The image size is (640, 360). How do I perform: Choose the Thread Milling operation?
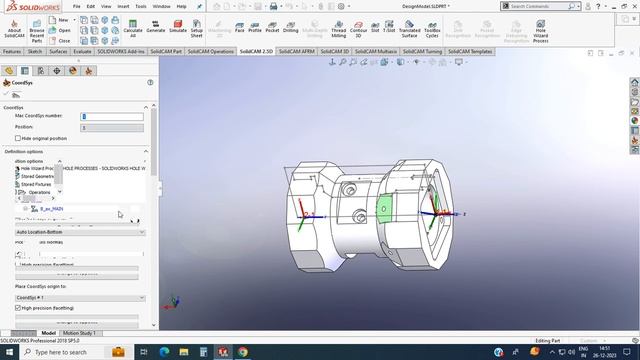[338, 29]
